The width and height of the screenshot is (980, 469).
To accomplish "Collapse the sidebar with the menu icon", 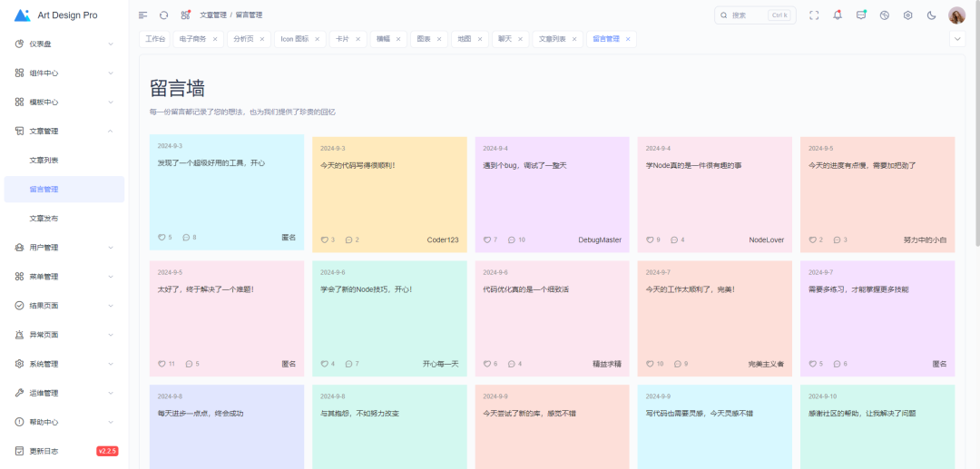I will point(142,15).
